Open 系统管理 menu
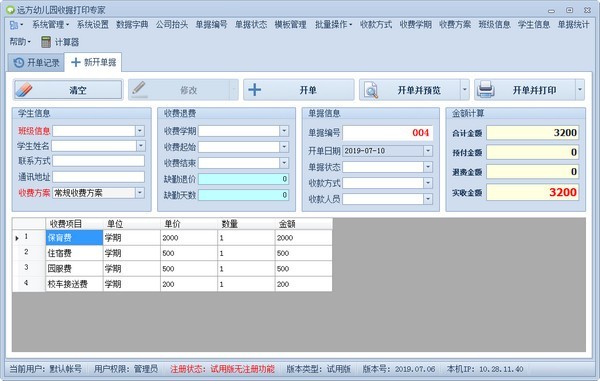 (x=50, y=25)
